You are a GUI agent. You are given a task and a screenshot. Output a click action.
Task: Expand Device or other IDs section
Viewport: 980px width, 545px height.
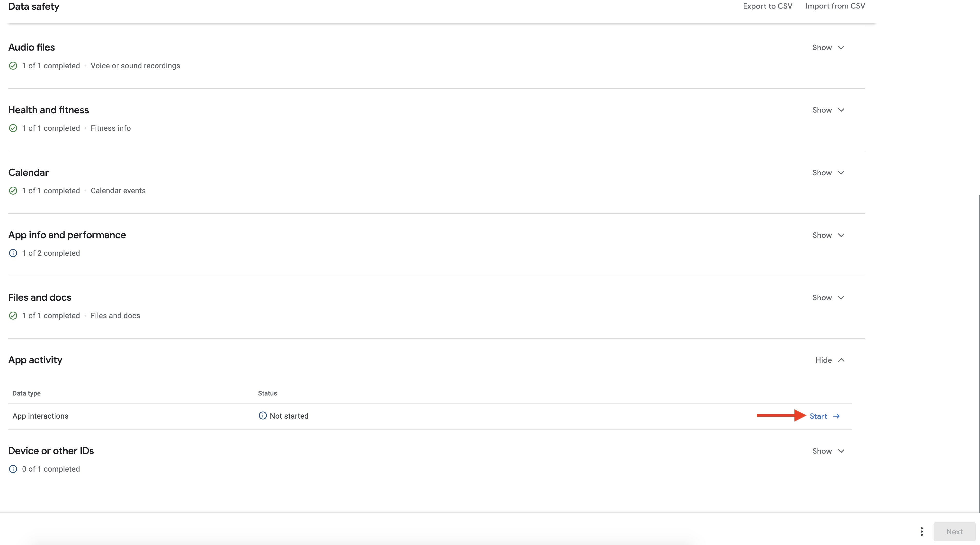[828, 451]
